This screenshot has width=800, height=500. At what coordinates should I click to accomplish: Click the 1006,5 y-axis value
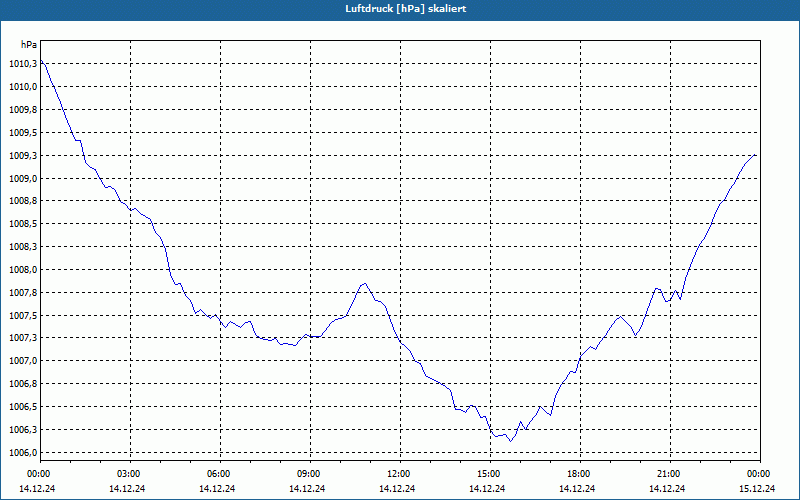click(23, 407)
